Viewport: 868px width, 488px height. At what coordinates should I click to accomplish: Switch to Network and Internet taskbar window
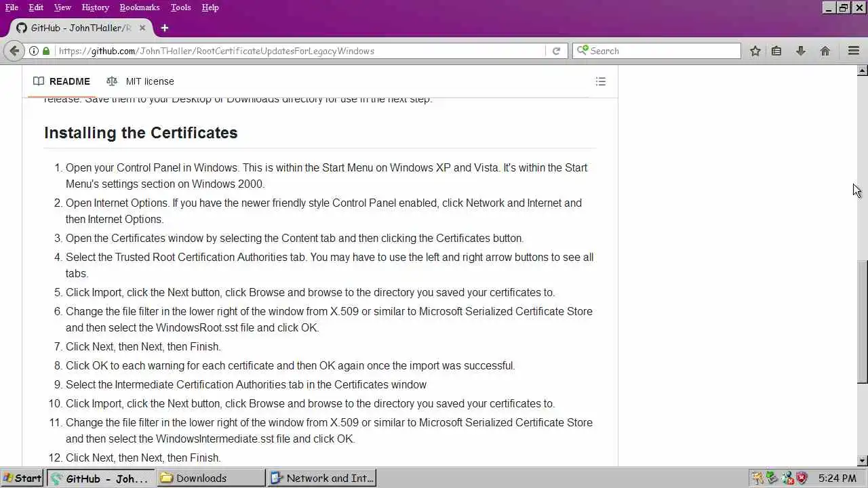(x=322, y=478)
